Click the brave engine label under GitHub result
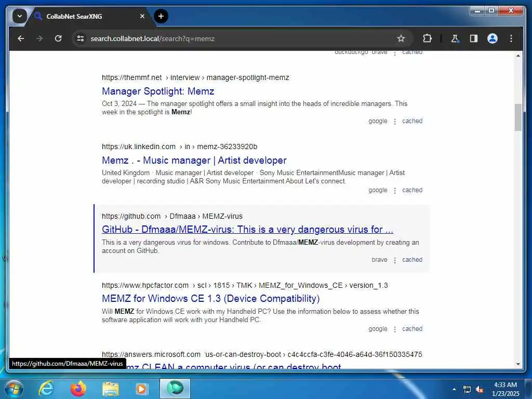This screenshot has height=399, width=532. [379, 260]
